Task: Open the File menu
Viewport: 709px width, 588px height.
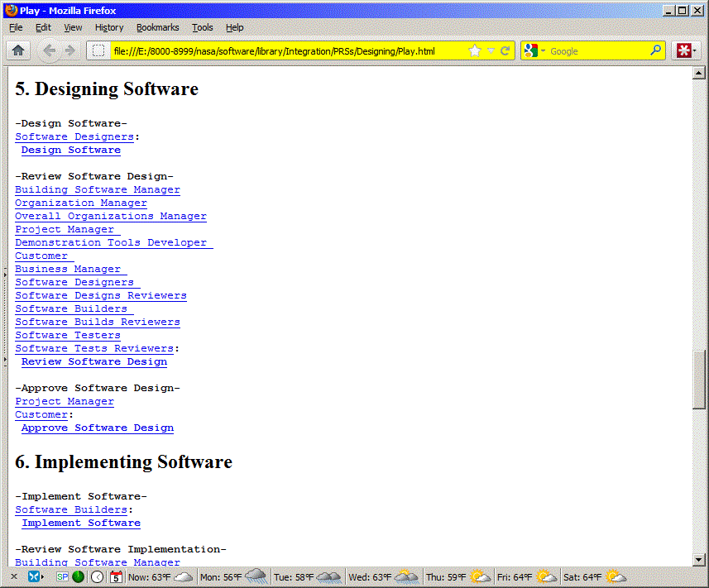Action: 16,27
